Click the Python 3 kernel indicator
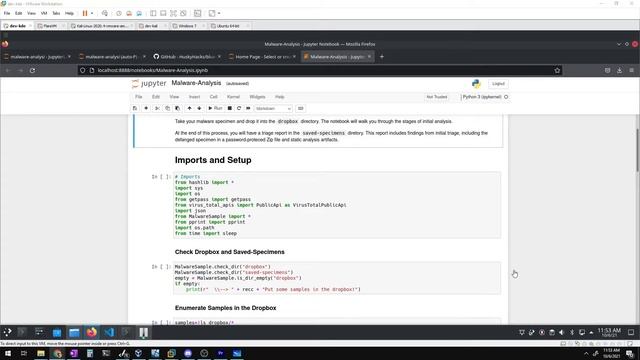640x360 pixels. 484,97
